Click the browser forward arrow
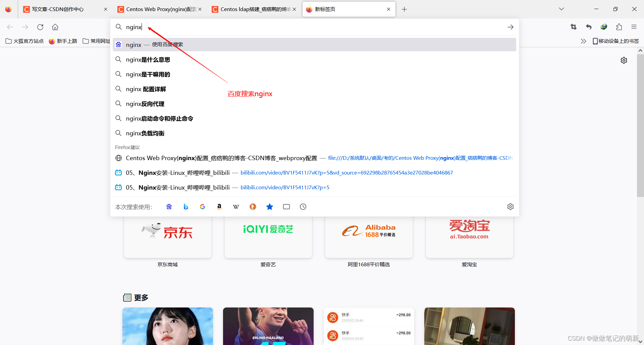The image size is (644, 345). tap(25, 27)
